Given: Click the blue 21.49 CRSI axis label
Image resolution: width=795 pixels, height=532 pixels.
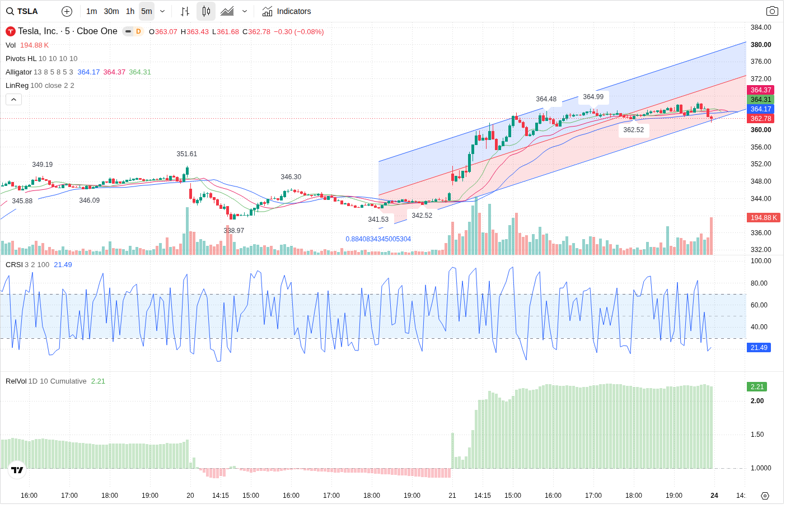Looking at the screenshot, I should tap(759, 348).
